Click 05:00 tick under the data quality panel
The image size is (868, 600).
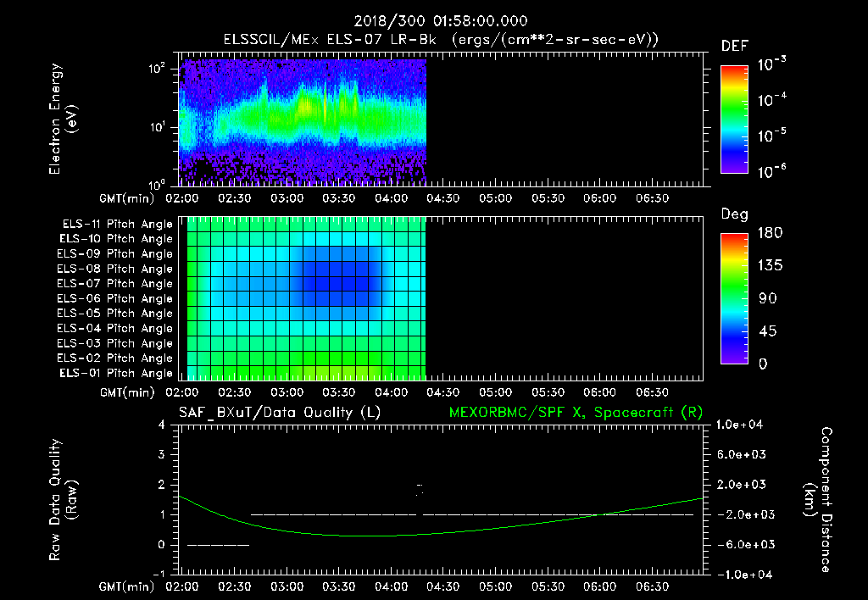click(495, 586)
